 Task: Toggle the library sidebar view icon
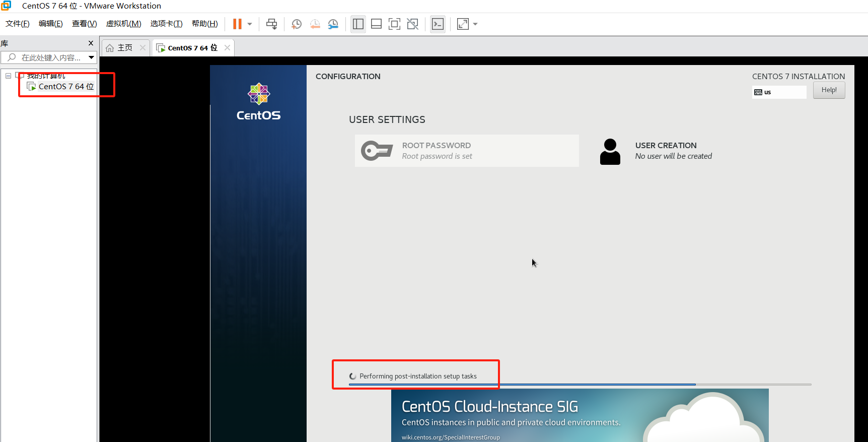[358, 24]
